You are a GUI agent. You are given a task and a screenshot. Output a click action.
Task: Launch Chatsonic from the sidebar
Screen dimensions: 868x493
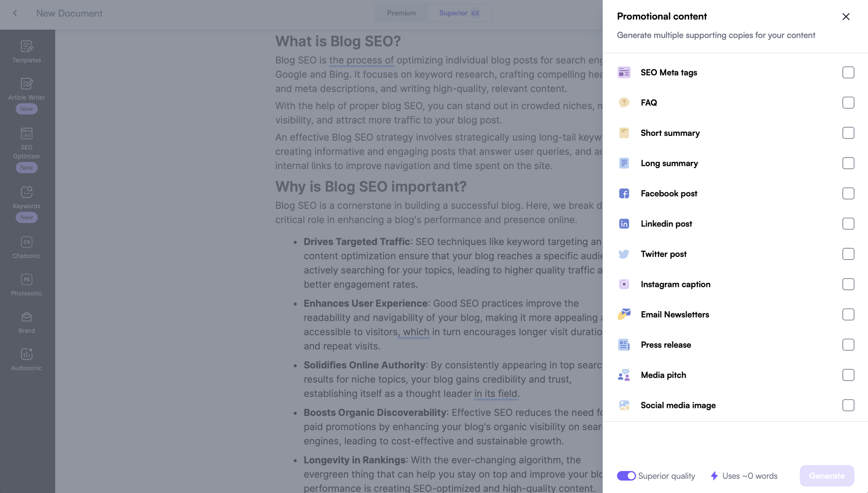[26, 247]
